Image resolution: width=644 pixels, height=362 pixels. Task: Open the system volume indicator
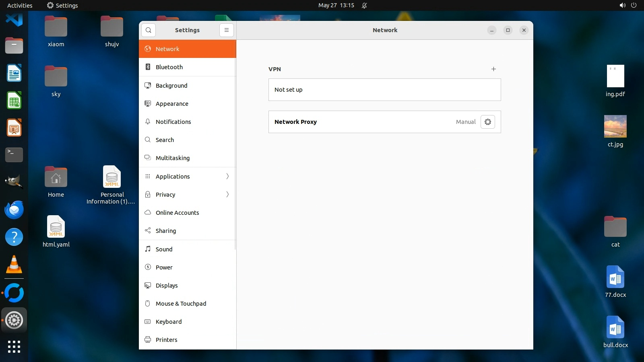[622, 5]
